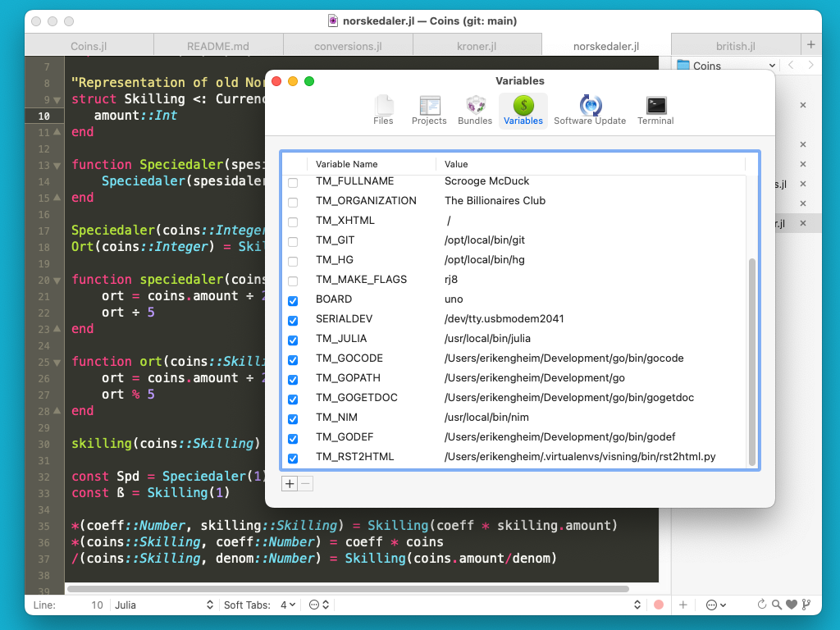Click the reload icon in file browser footer
The width and height of the screenshot is (840, 630).
coord(761,605)
